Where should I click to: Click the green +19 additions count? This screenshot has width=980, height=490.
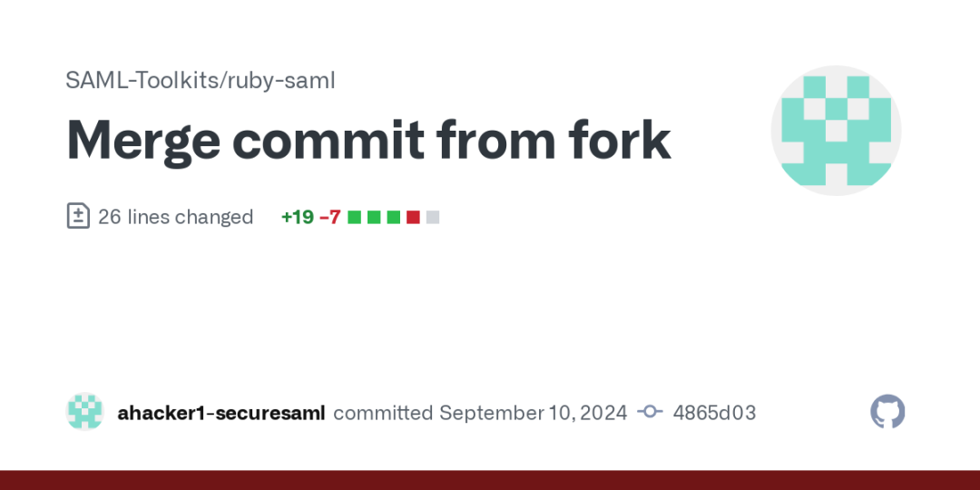pyautogui.click(x=298, y=217)
